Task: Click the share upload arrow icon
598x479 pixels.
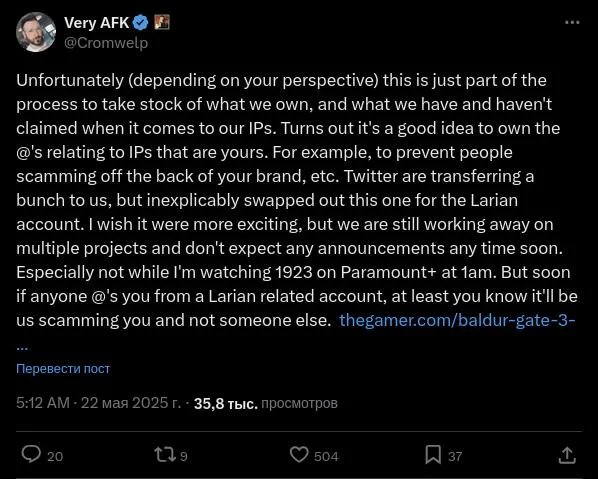Action: click(567, 455)
